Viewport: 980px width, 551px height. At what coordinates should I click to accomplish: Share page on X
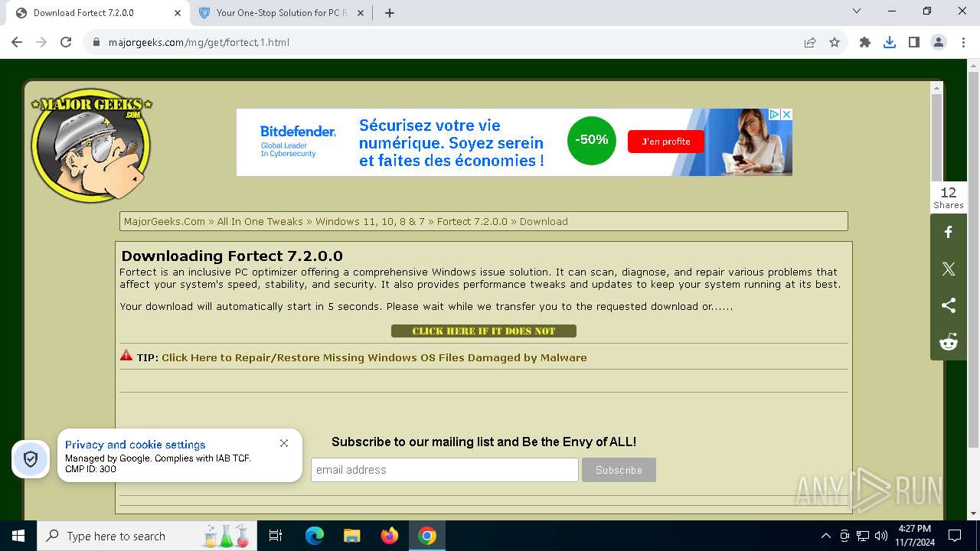pyautogui.click(x=949, y=269)
